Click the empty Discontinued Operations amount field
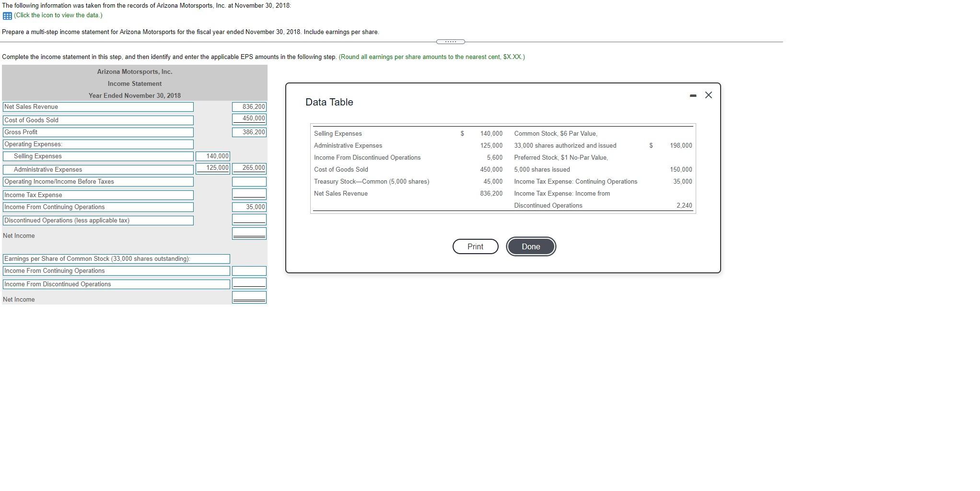 pos(249,220)
